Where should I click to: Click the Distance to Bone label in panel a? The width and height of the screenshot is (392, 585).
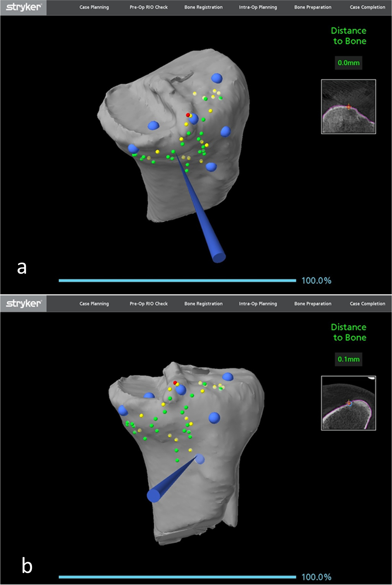[x=349, y=36]
